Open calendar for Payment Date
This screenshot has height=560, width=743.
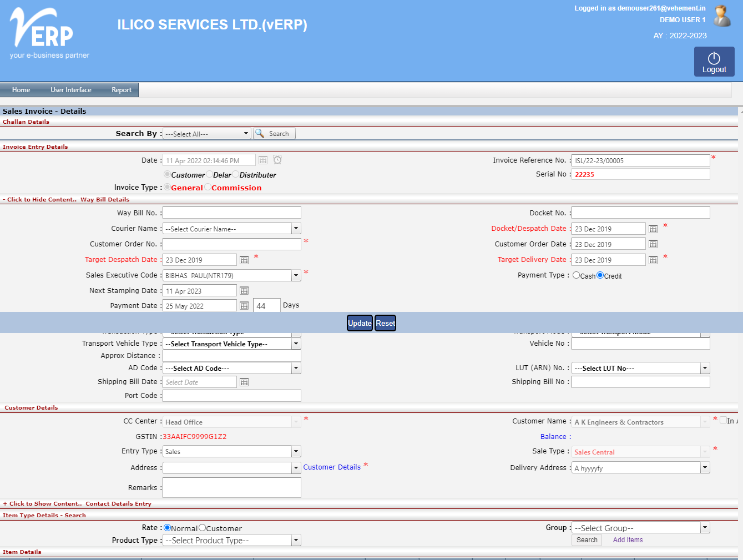[244, 306]
